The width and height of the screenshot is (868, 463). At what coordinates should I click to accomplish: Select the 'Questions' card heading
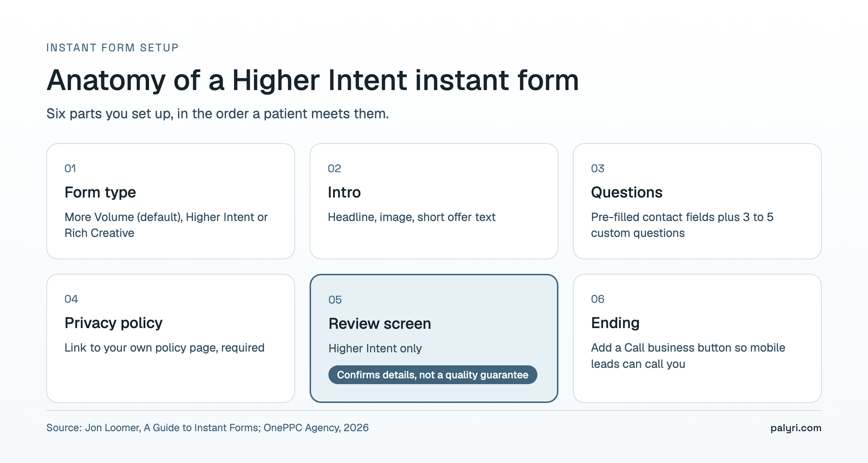[627, 192]
